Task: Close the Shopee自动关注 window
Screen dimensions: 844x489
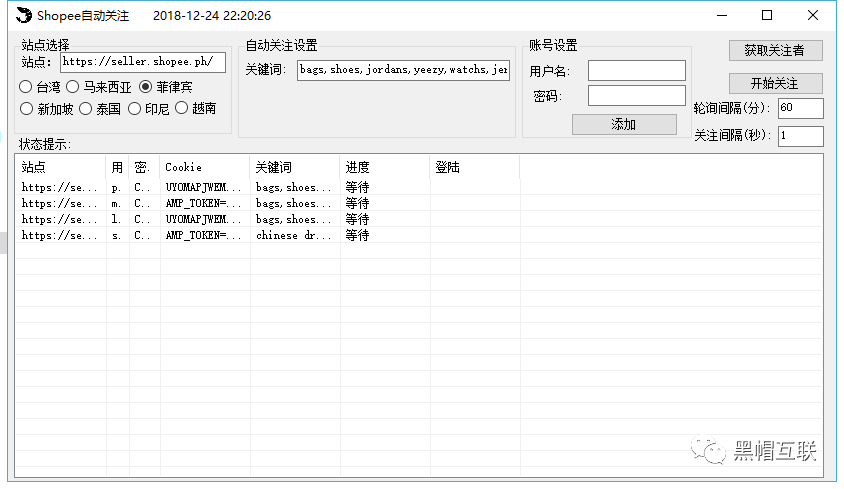Action: point(813,15)
